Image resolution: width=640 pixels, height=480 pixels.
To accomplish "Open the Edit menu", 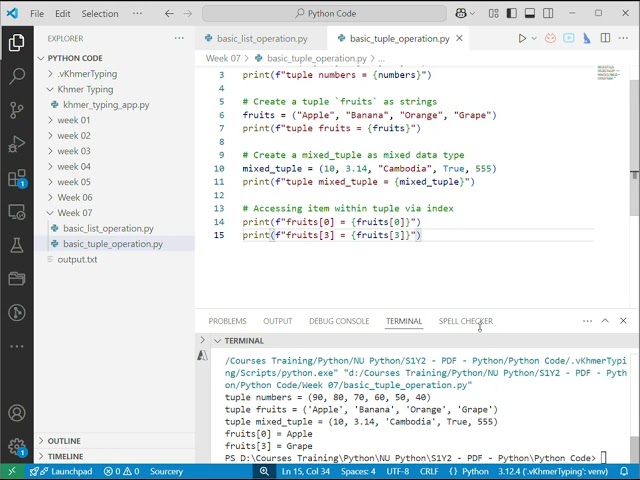I will coord(62,13).
